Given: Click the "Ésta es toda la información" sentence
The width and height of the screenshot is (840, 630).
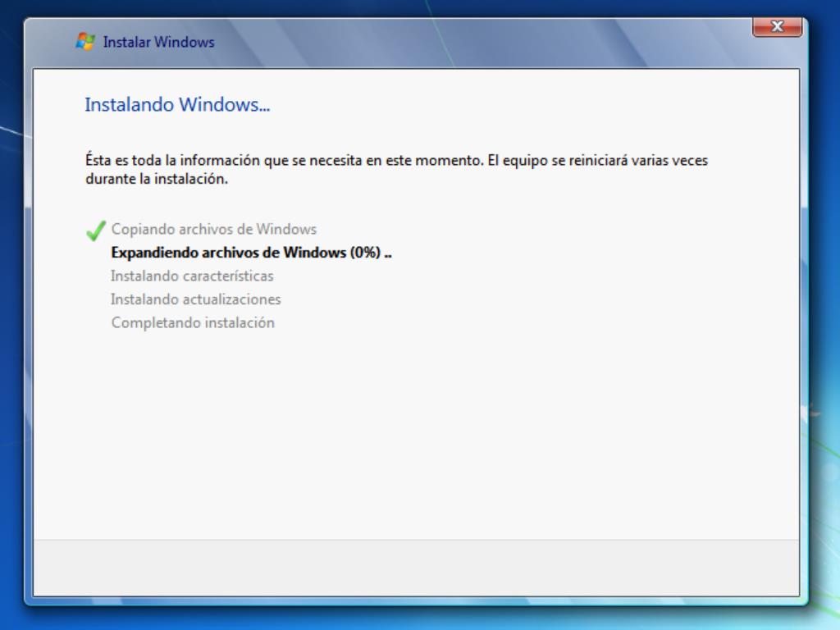Looking at the screenshot, I should (246, 161).
